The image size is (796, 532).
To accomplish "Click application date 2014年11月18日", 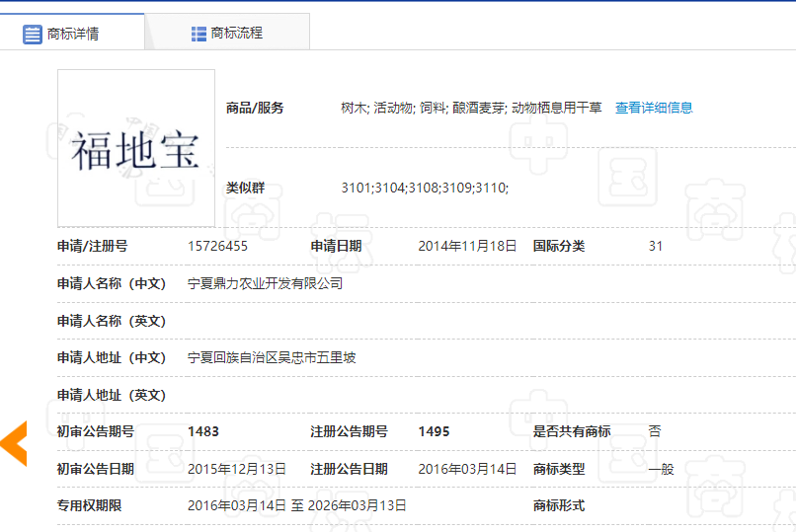I will coord(467,246).
